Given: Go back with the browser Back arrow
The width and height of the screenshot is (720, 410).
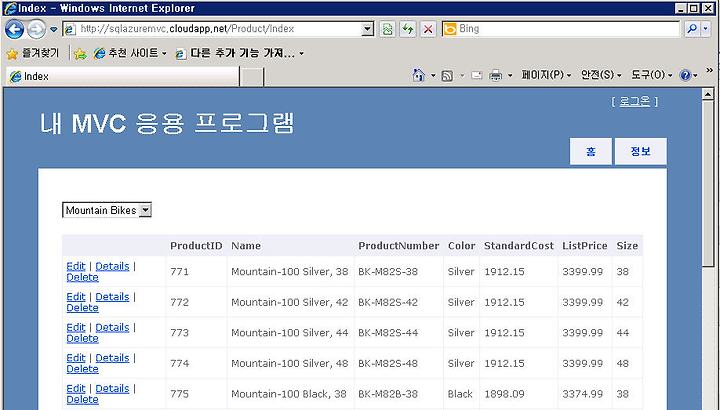Looking at the screenshot, I should point(14,29).
